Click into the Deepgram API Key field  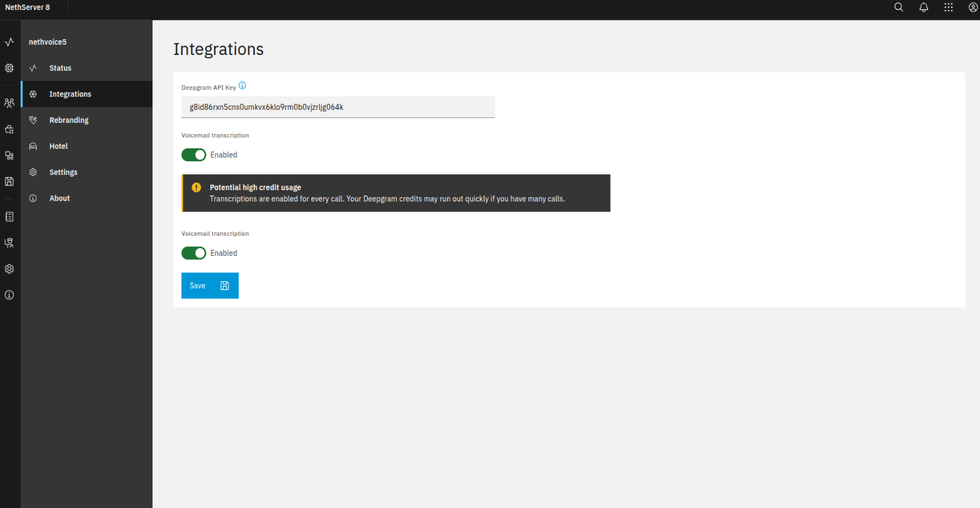click(338, 107)
